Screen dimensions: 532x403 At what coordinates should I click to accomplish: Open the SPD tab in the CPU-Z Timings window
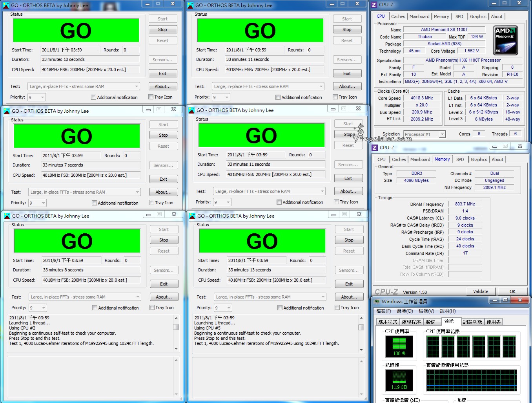(x=460, y=159)
